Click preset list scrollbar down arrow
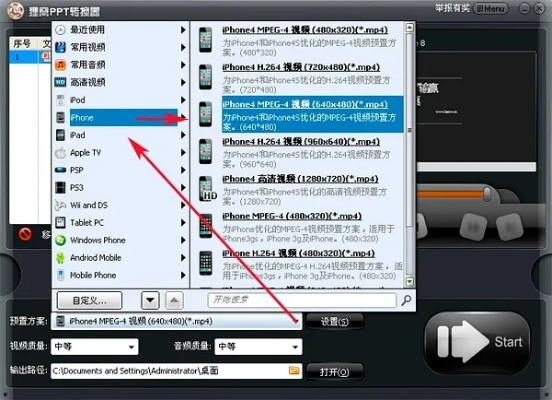552x400 pixels. (x=409, y=281)
